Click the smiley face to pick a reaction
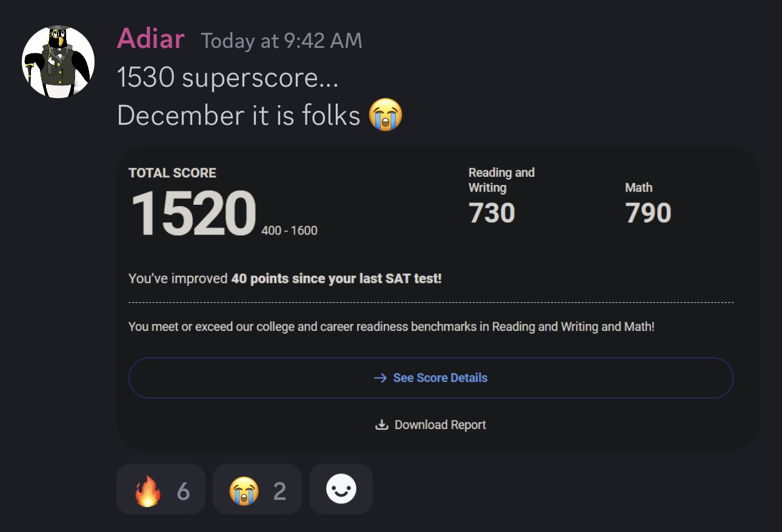Image resolution: width=782 pixels, height=532 pixels. pyautogui.click(x=341, y=489)
